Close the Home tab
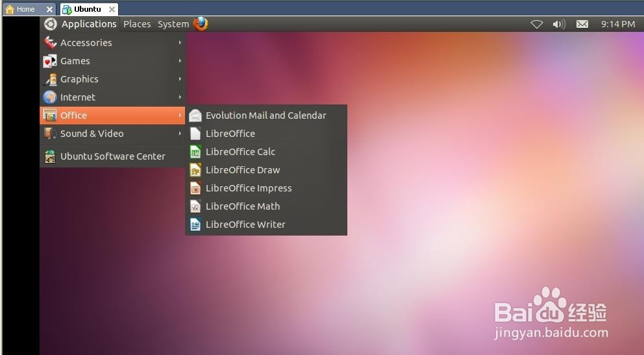This screenshot has height=355, width=644. [49, 9]
